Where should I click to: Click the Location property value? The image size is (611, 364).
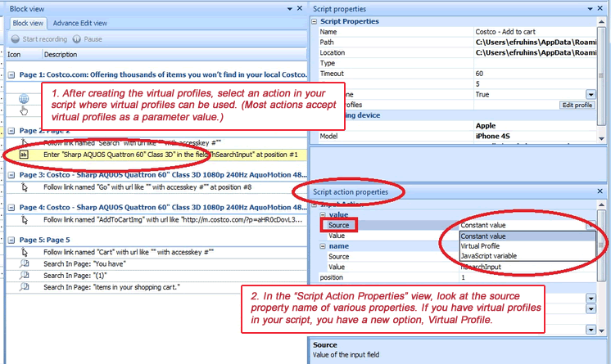pyautogui.click(x=536, y=53)
